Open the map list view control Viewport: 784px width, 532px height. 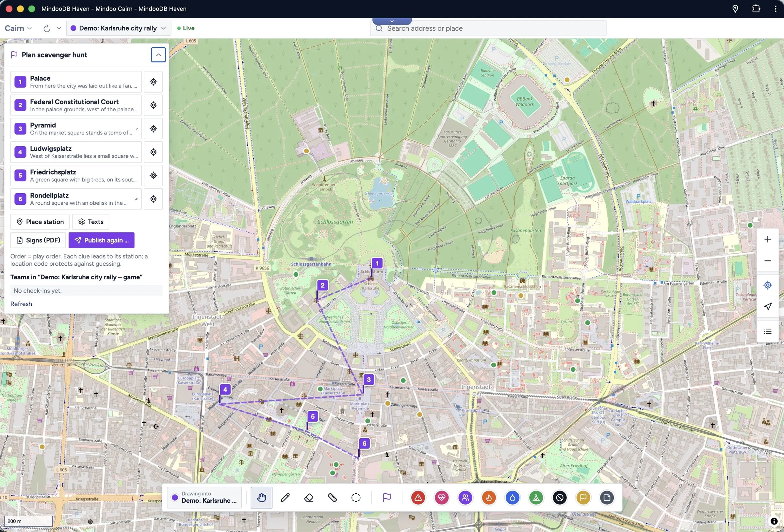click(x=768, y=331)
